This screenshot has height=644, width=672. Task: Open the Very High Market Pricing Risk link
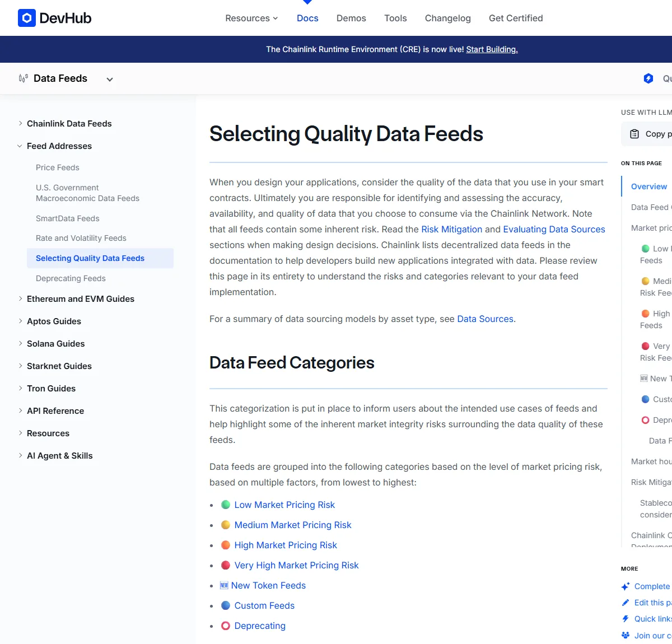click(x=296, y=565)
